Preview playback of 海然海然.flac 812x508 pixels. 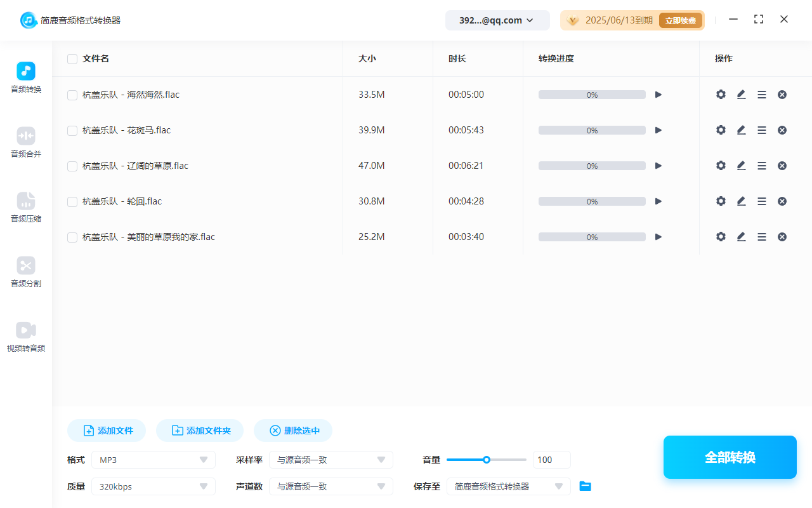pyautogui.click(x=658, y=94)
